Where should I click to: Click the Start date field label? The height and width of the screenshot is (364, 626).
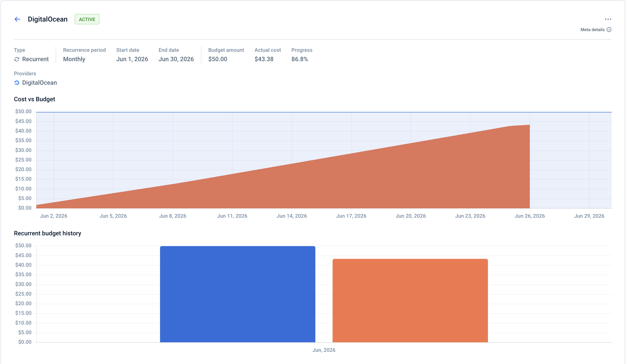point(128,50)
